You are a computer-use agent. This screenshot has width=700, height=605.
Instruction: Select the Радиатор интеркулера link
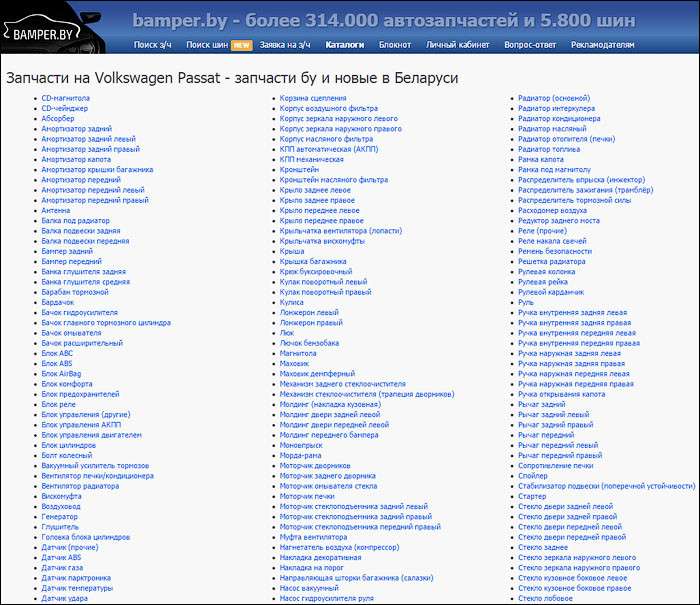pos(556,108)
